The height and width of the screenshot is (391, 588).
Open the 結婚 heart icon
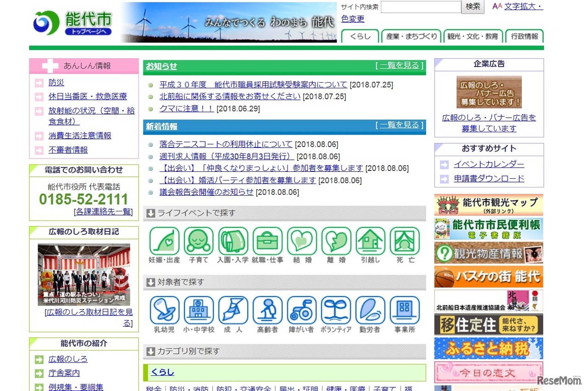tap(302, 245)
